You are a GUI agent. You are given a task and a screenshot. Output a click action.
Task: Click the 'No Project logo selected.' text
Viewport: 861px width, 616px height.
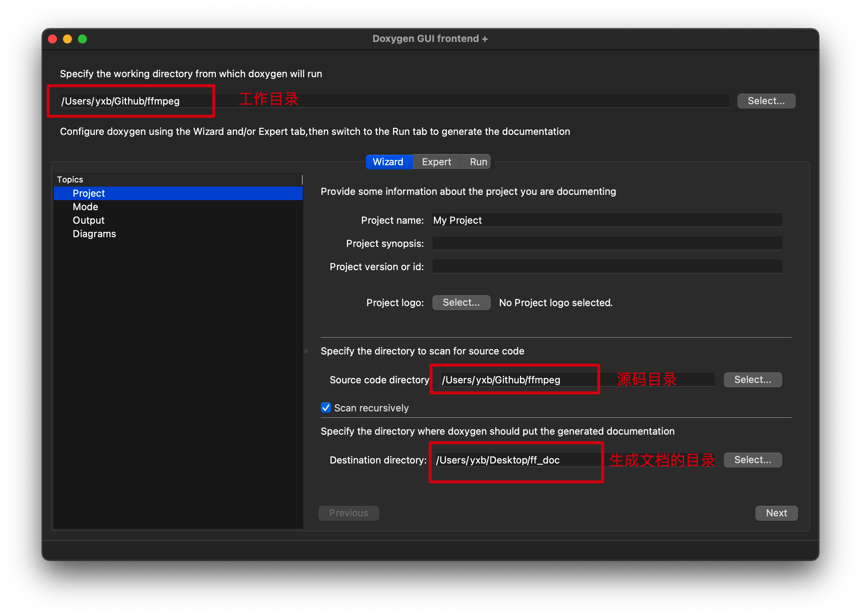point(556,303)
